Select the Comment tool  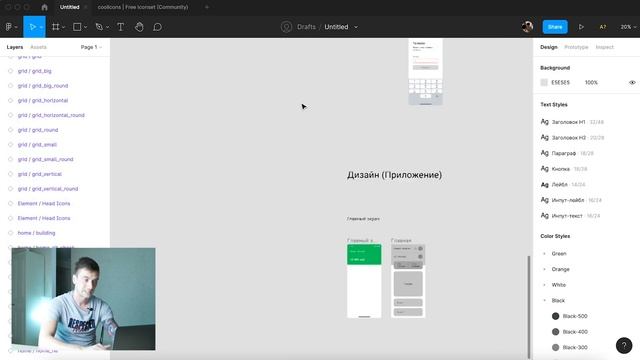pyautogui.click(x=158, y=27)
